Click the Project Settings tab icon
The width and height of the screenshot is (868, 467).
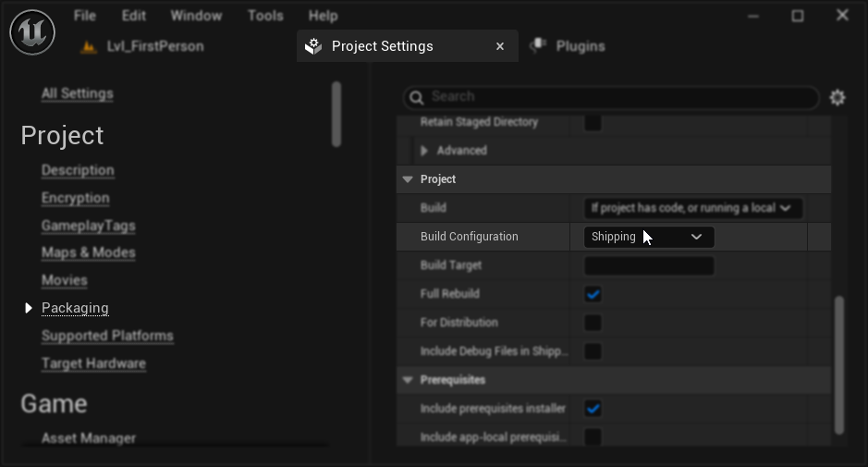pos(314,46)
